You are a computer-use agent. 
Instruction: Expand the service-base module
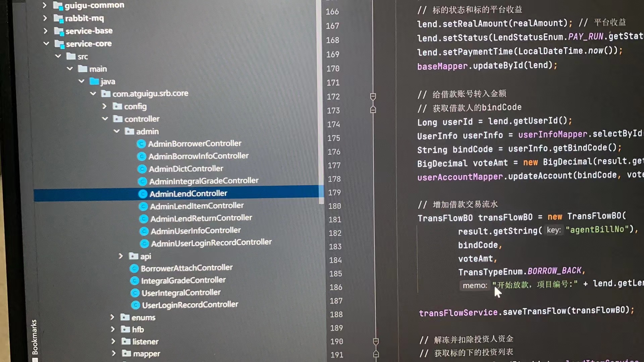46,31
